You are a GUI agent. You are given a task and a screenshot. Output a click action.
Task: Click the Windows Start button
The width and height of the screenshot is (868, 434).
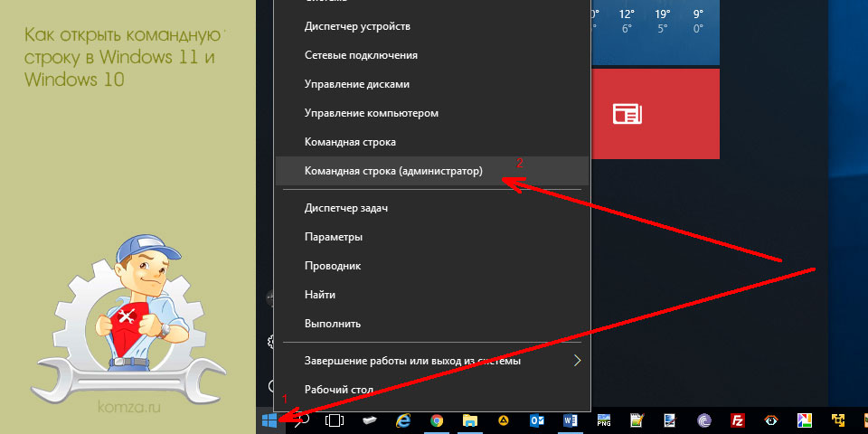pyautogui.click(x=270, y=420)
